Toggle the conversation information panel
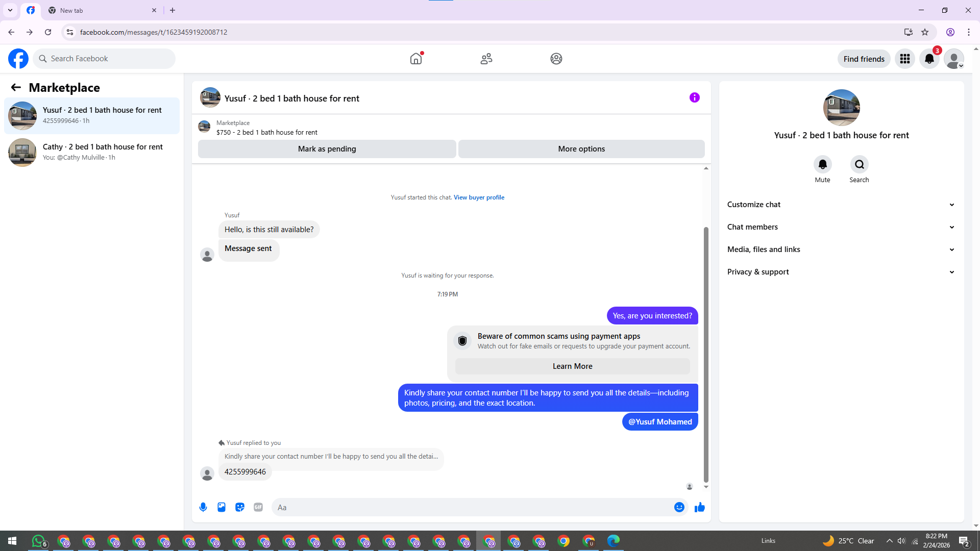Screen dimensions: 980x551 (x=694, y=97)
